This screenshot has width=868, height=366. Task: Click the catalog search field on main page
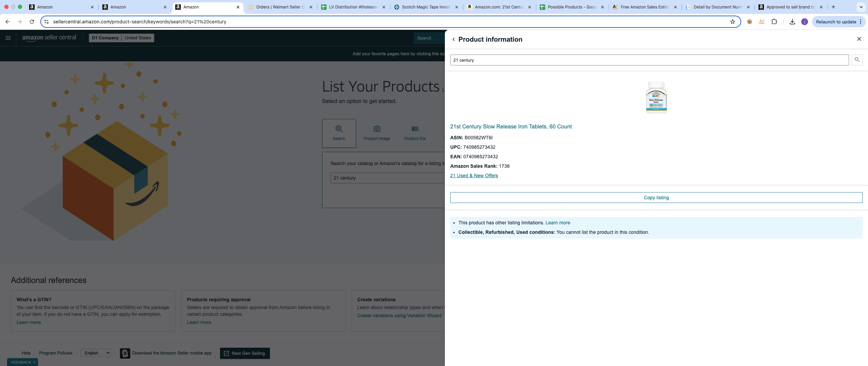pos(388,178)
